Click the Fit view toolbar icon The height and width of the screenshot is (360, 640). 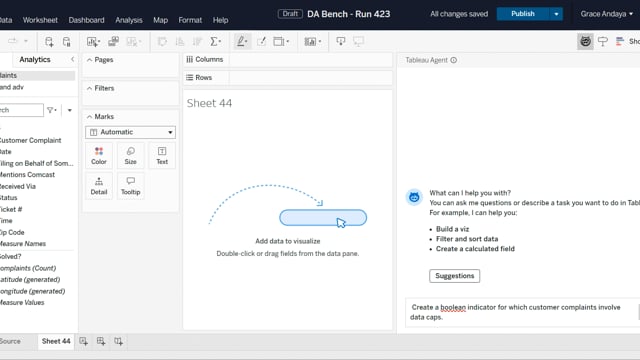[281, 41]
